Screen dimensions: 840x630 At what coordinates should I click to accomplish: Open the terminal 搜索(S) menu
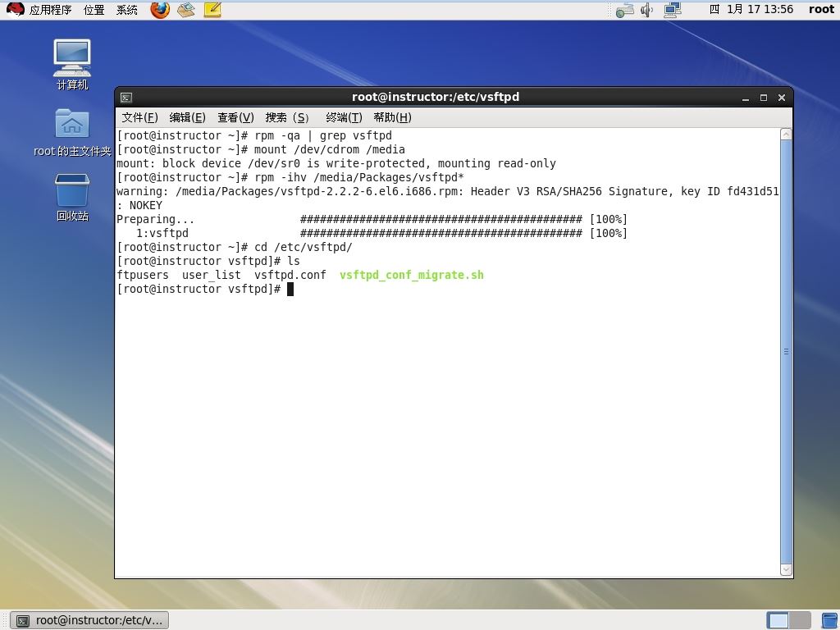pos(287,117)
